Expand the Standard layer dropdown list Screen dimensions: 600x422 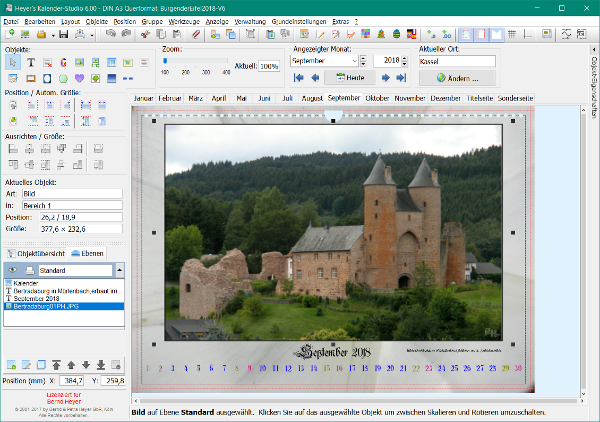[x=119, y=270]
